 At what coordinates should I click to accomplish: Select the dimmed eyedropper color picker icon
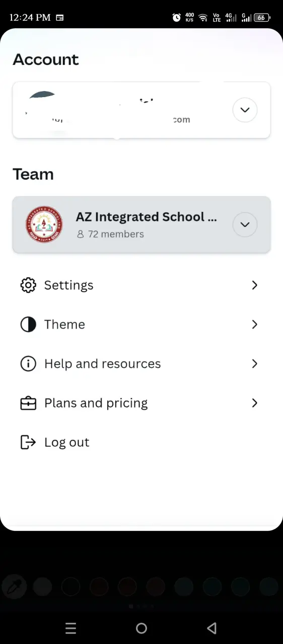[x=14, y=587]
